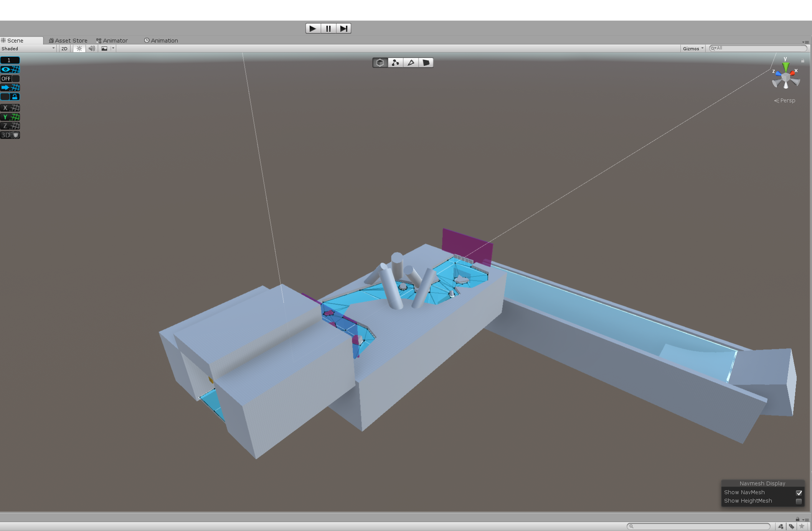Screen dimensions: 812x531
Task: Check the Show HeightMesh checkbox
Action: click(799, 501)
